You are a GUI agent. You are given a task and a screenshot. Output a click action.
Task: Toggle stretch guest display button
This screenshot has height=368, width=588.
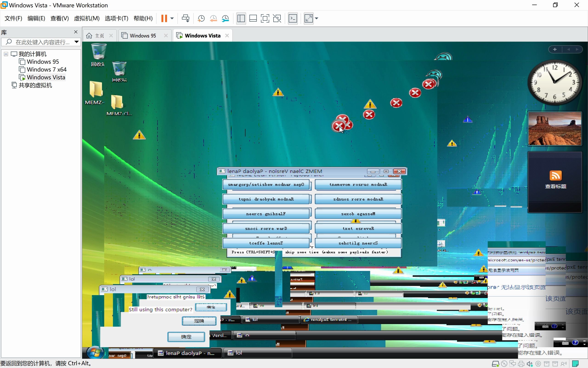click(309, 18)
